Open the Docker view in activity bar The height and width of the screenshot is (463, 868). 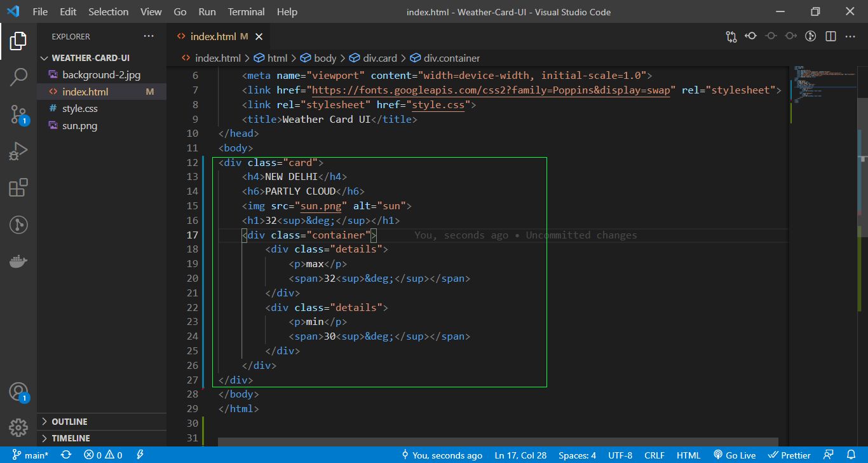(18, 261)
